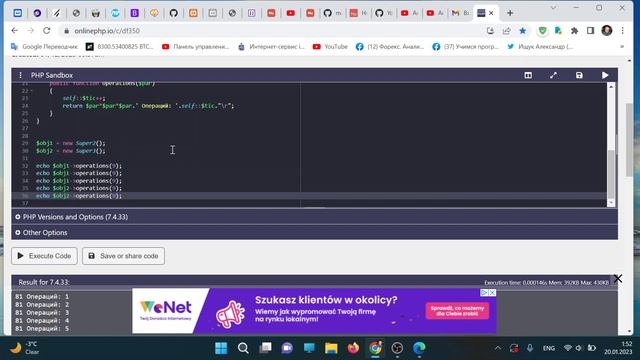Screen dimensions: 640x360
Task: Open Microsoft Edge from the taskbar
Action: tap(419, 348)
